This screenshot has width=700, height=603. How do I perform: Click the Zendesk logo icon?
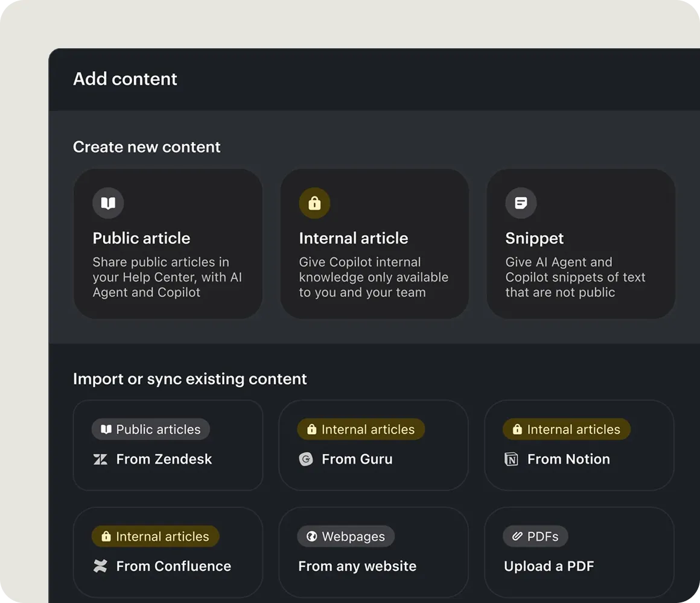click(x=100, y=459)
